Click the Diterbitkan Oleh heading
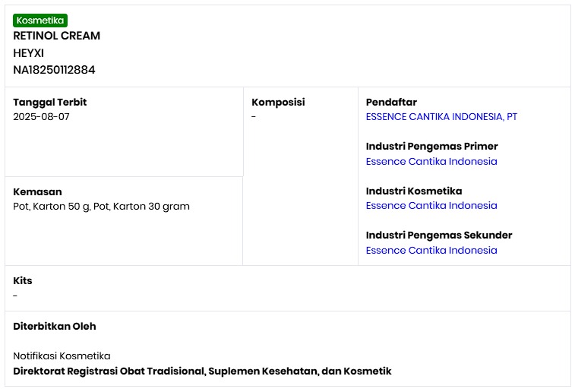This screenshot has width=575, height=392. click(55, 326)
